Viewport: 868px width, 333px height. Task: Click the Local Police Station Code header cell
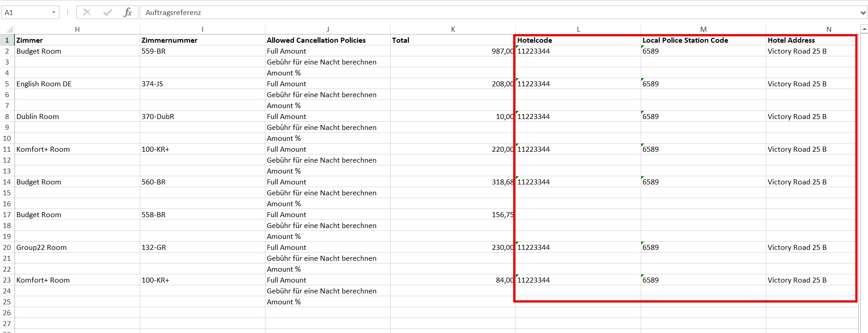pos(685,40)
